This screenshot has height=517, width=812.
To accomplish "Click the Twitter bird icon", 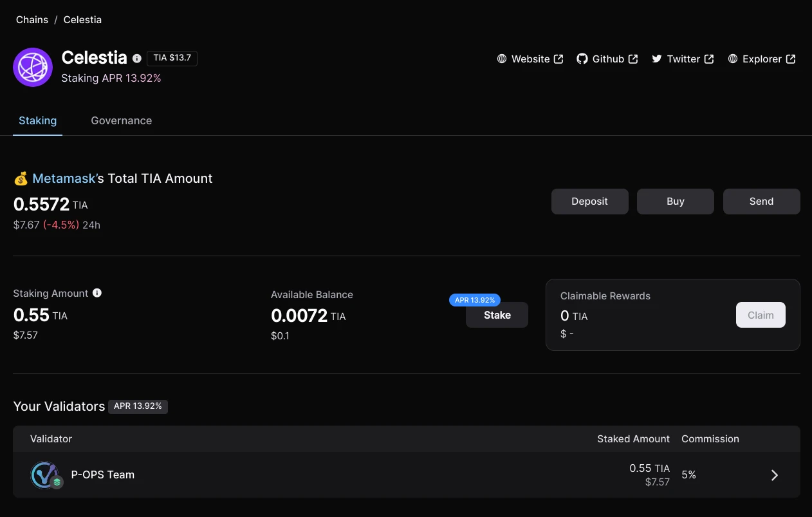I will (x=657, y=59).
